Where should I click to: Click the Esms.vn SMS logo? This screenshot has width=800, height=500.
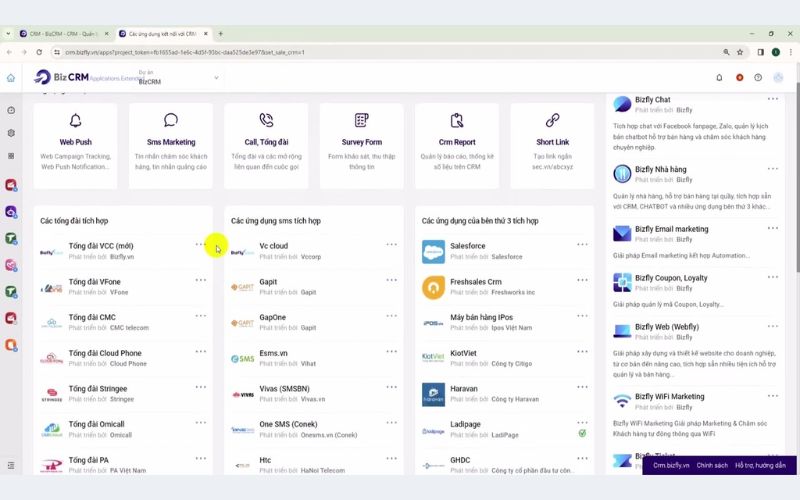tap(242, 359)
